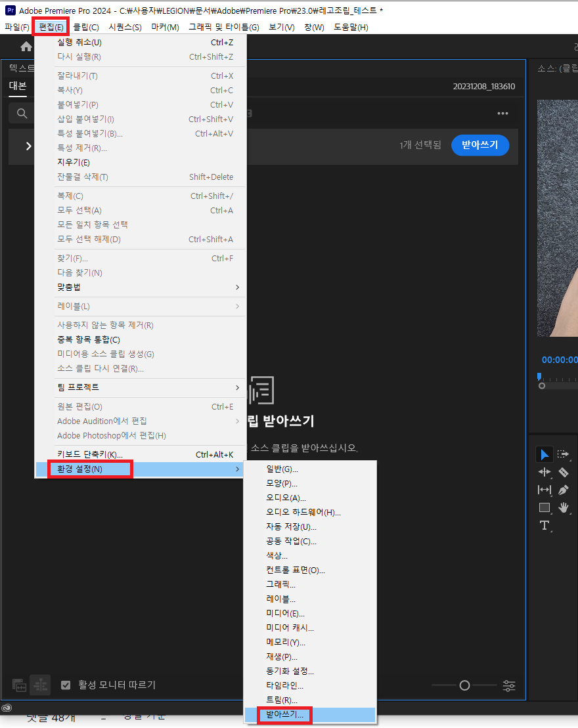This screenshot has height=728, width=578.
Task: Select 동기화 설정... preferences
Action: [310, 672]
